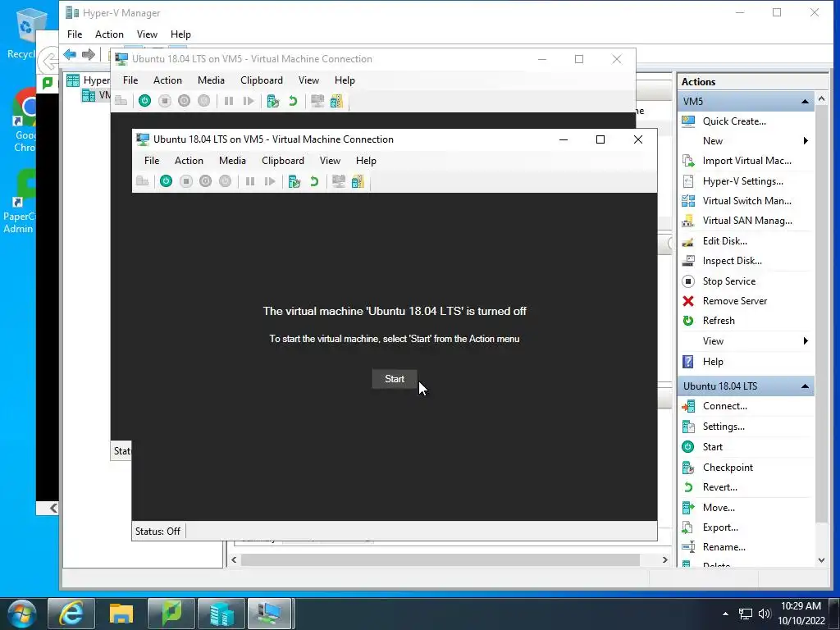Click Rename in the Actions pane

(x=724, y=547)
